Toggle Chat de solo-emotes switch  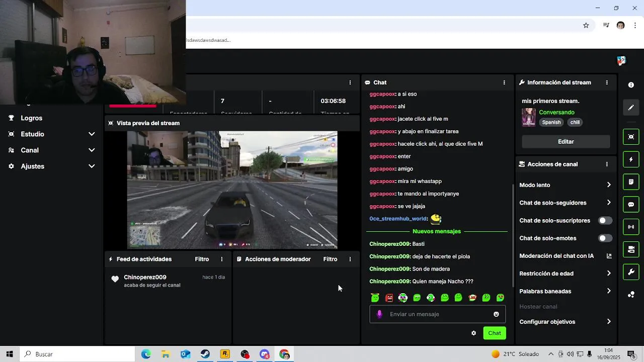[x=605, y=238]
